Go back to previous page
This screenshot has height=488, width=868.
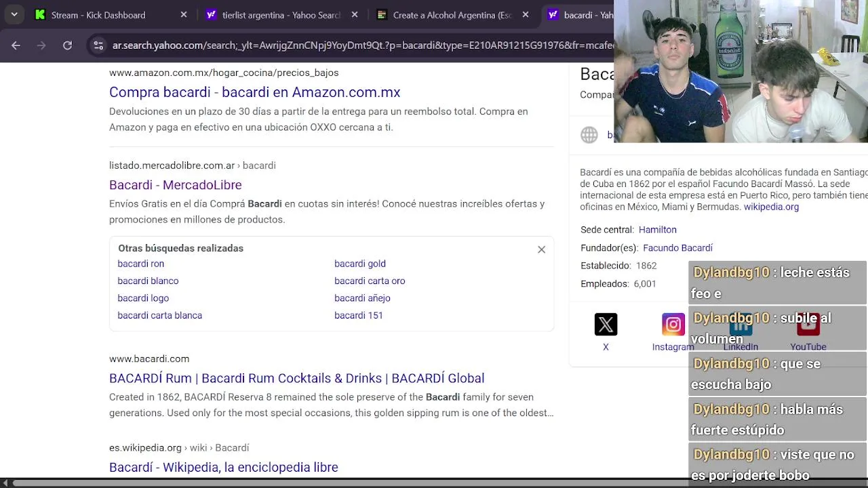pos(16,45)
